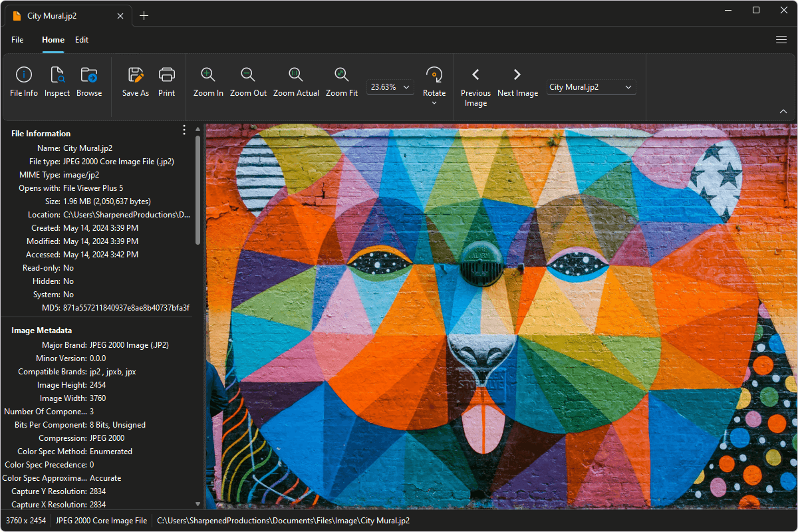The image size is (798, 532).
Task: Switch to the Edit tab
Action: 82,40
